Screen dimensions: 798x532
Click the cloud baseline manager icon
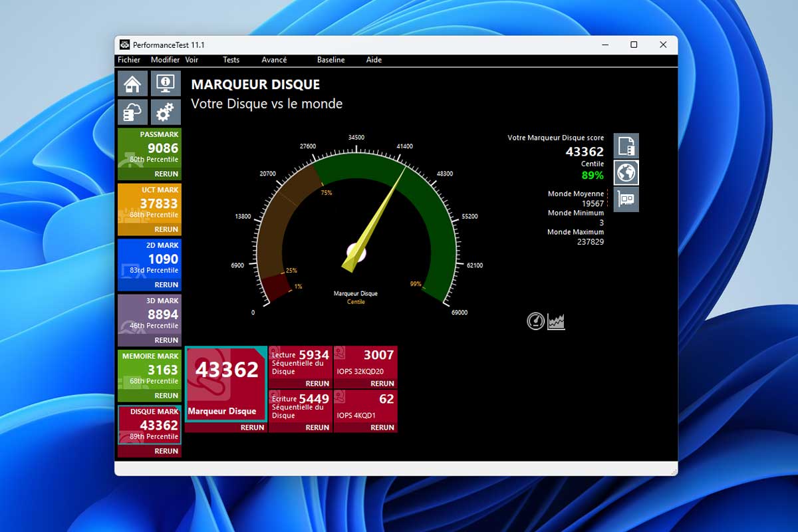(x=132, y=113)
